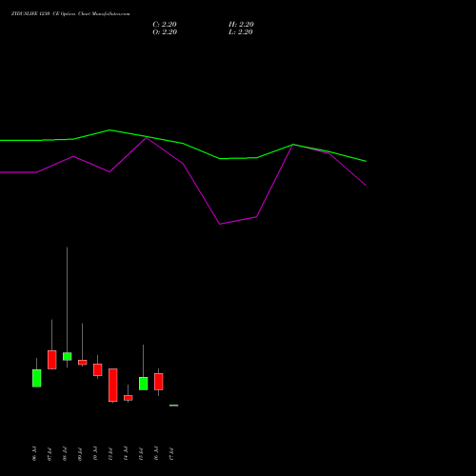This screenshot has width=476, height=476.
Task: Click the chart title text at top
Action: (x=70, y=14)
